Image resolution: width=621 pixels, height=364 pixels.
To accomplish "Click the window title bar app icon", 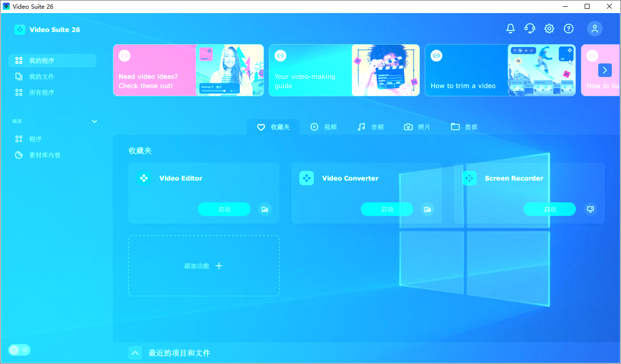I will tap(6, 6).
